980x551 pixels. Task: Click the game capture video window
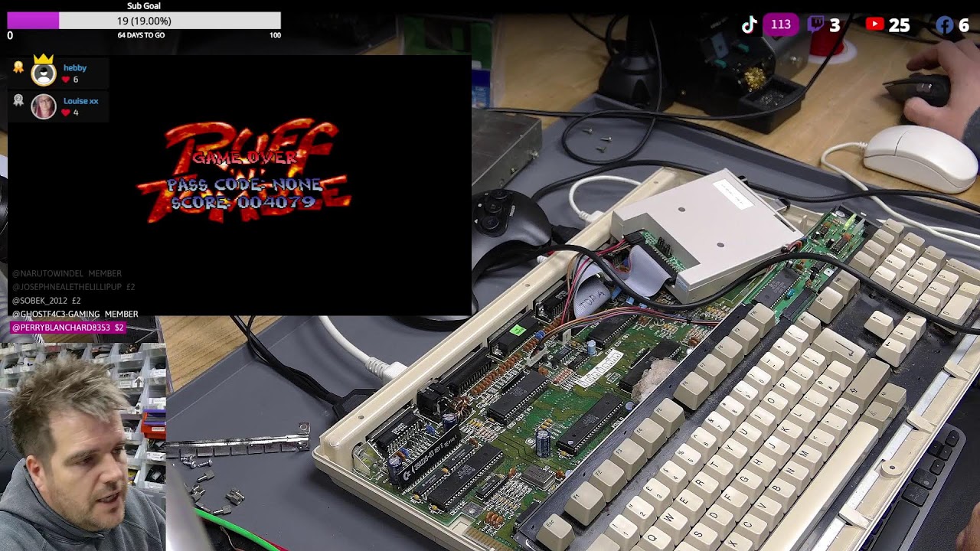(239, 185)
